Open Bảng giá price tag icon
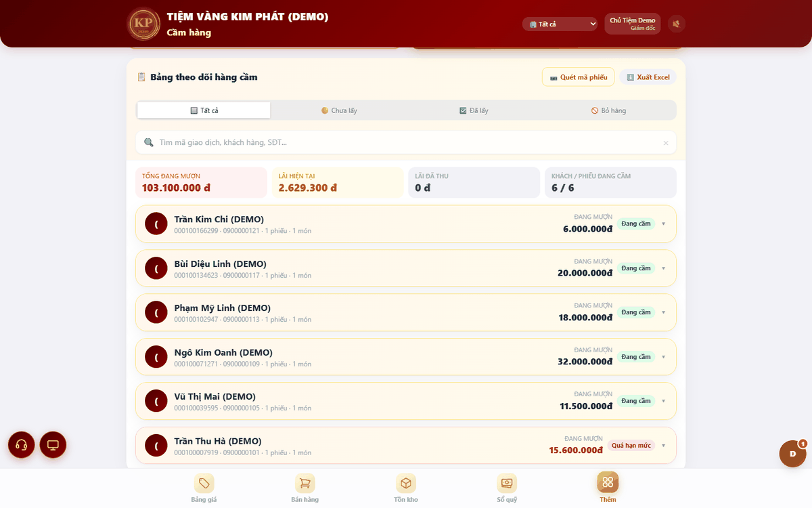812x508 pixels. [204, 483]
